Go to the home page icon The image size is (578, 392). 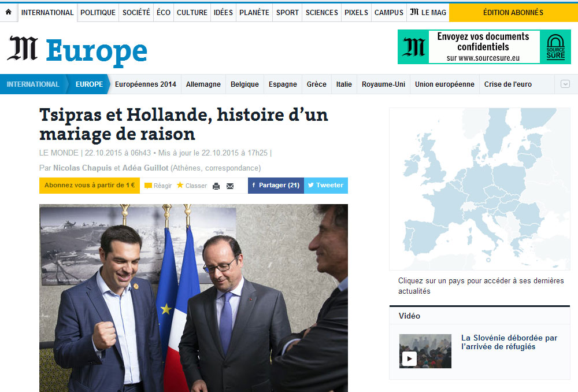(x=9, y=12)
